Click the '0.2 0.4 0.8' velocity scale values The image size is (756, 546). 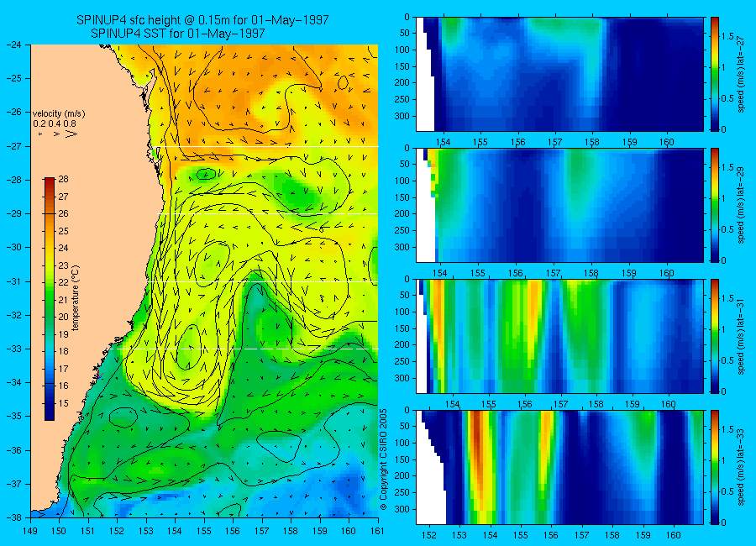point(55,124)
